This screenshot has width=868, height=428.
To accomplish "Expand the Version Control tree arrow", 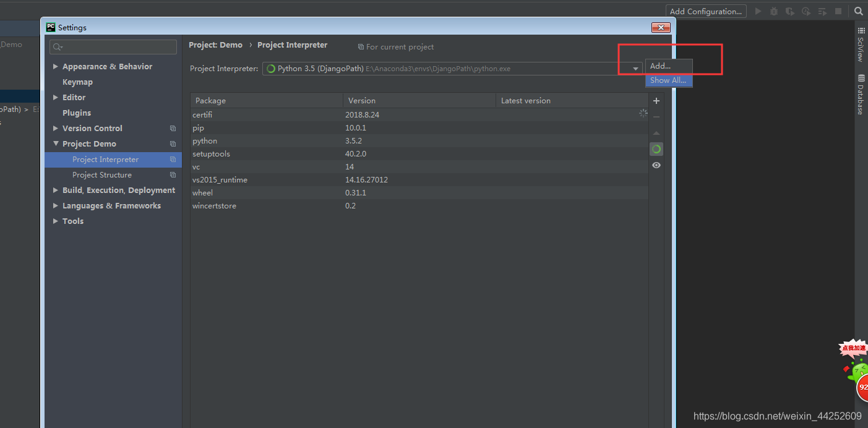I will point(56,129).
